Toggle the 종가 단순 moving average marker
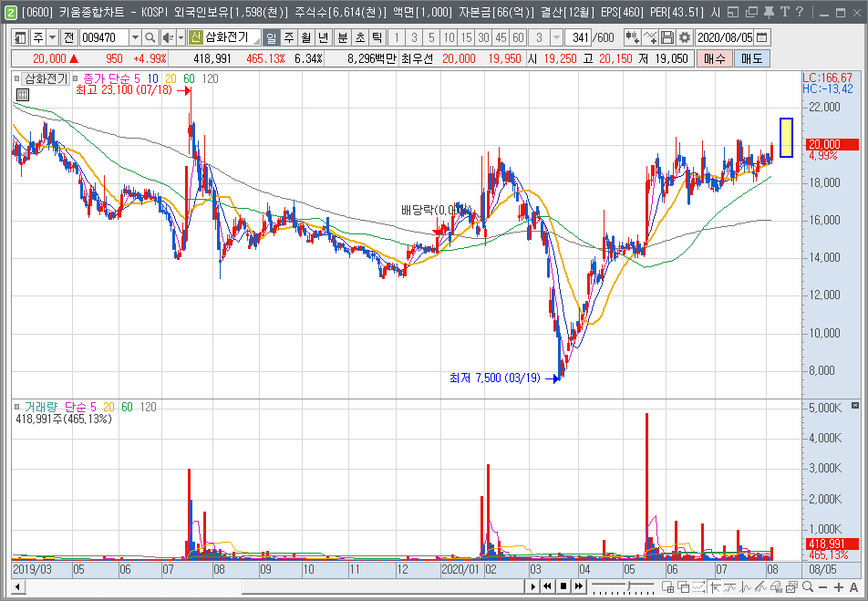Screen dimensions: 868x601 tap(76, 78)
